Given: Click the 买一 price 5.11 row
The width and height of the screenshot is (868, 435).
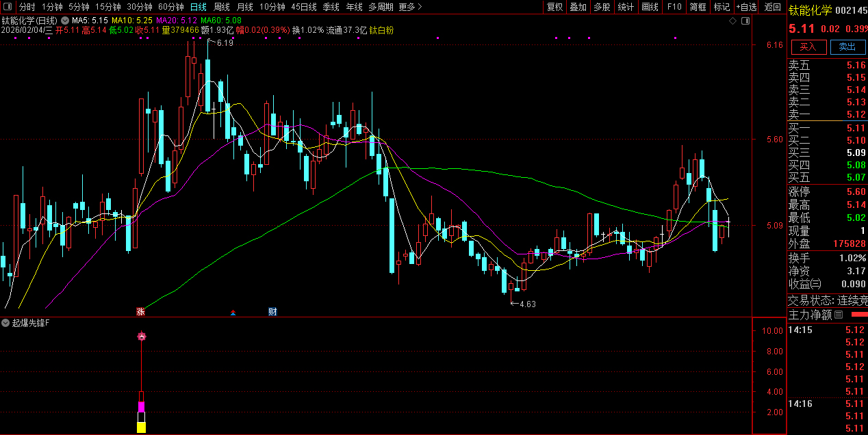Looking at the screenshot, I should (827, 128).
